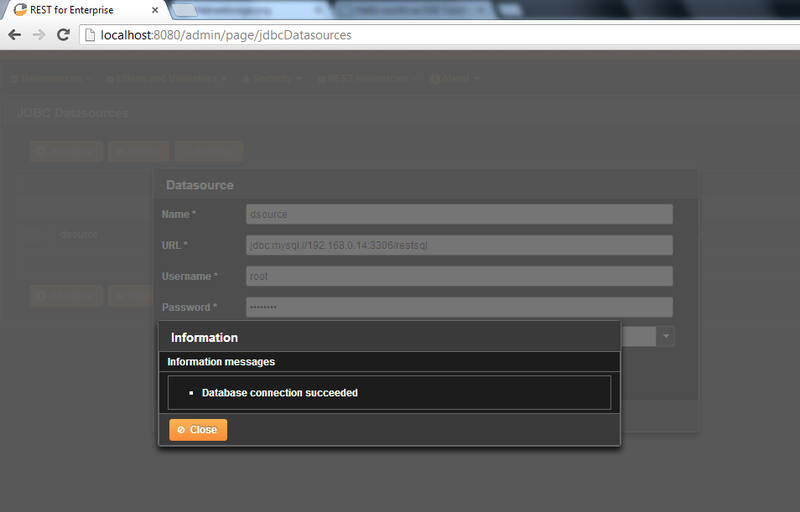Go back in browser history
This screenshot has height=512, width=800.
tap(15, 35)
